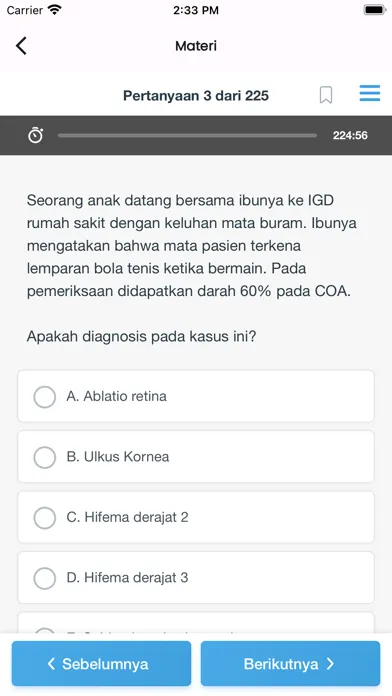
Task: Tap the Wi-Fi status icon
Action: click(x=55, y=10)
